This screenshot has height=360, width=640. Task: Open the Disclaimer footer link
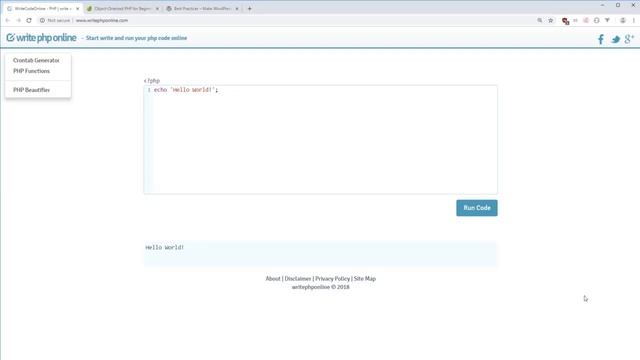[298, 279]
